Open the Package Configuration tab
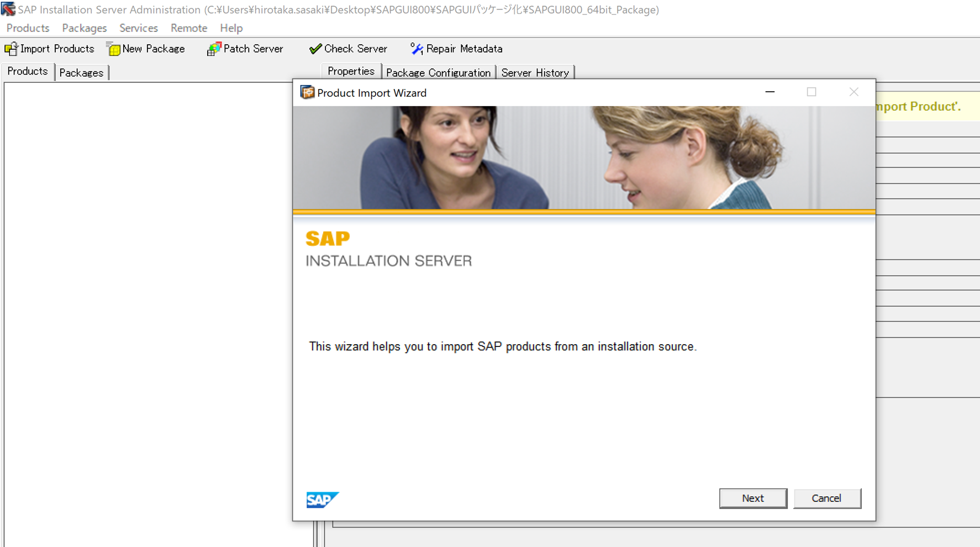Image resolution: width=980 pixels, height=547 pixels. (438, 72)
